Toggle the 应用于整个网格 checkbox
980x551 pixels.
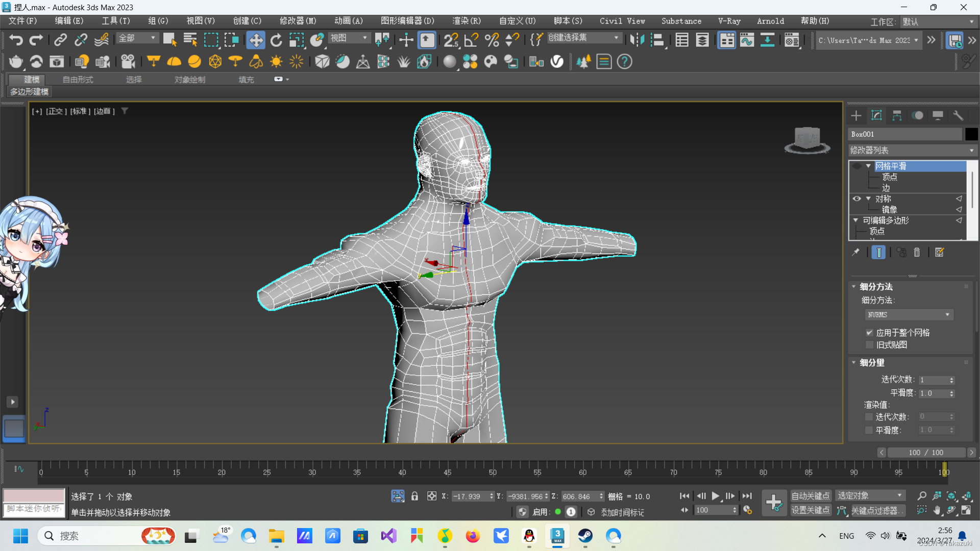point(870,333)
